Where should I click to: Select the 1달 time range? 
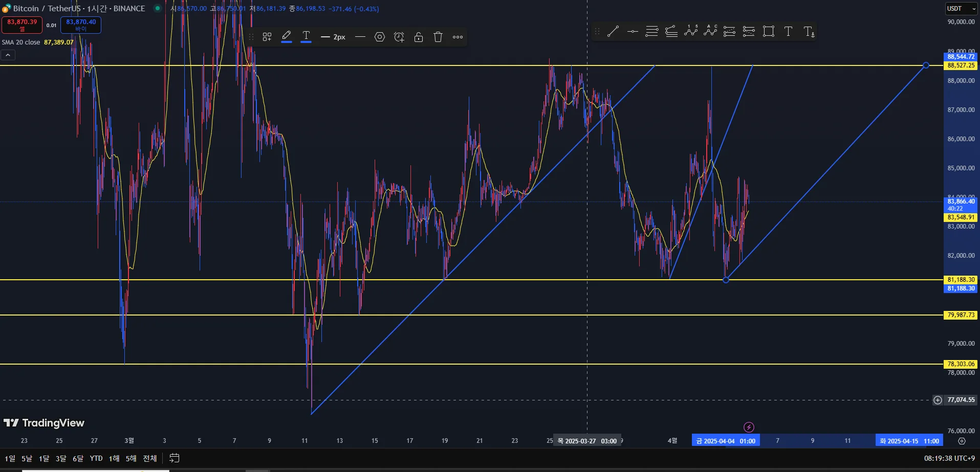(44, 458)
